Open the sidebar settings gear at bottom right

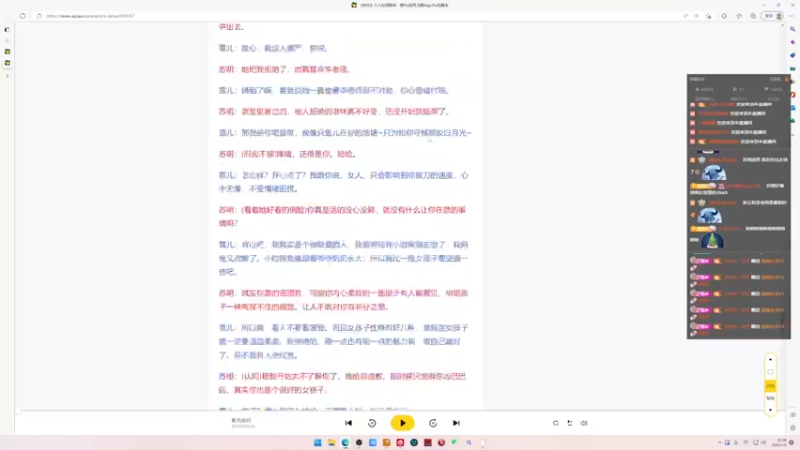[792, 428]
